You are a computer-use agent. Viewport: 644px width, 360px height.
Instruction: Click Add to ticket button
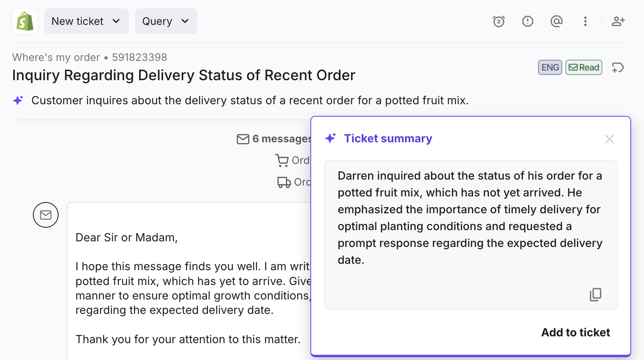click(x=575, y=332)
